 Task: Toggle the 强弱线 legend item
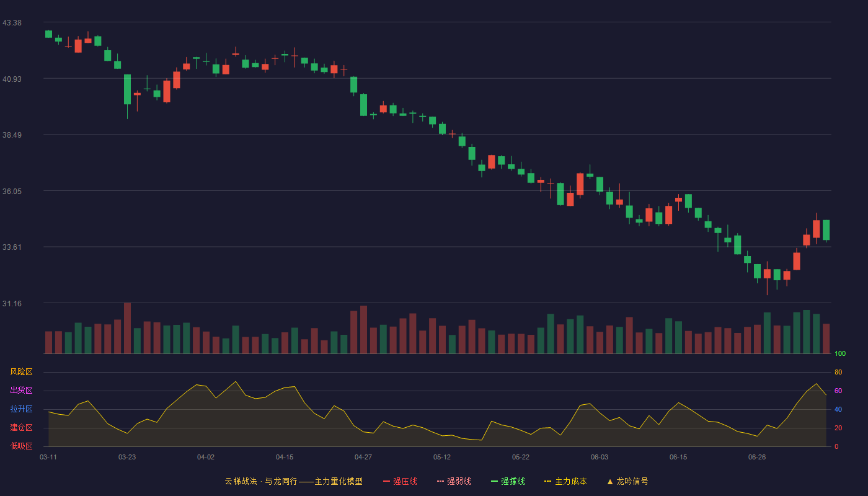(454, 481)
